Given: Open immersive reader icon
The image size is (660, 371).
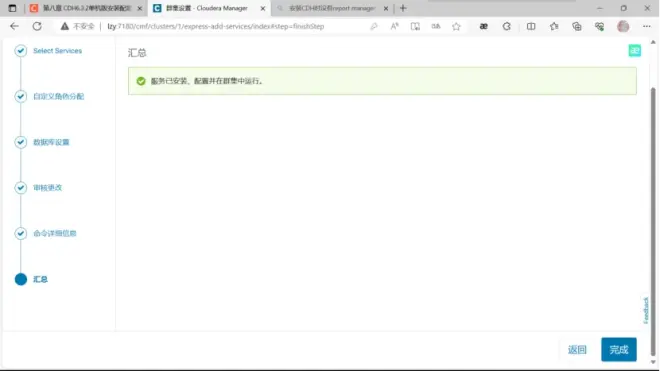Looking at the screenshot, I should [x=415, y=27].
